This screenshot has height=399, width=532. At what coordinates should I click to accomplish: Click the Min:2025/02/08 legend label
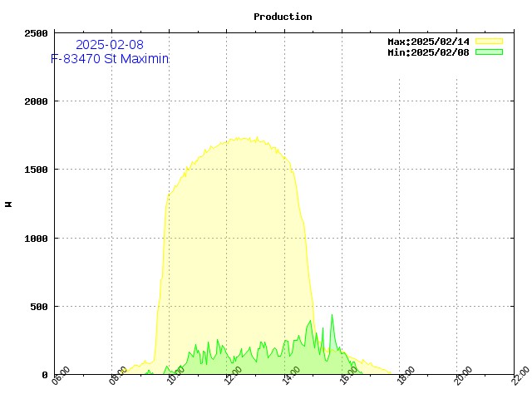[428, 52]
